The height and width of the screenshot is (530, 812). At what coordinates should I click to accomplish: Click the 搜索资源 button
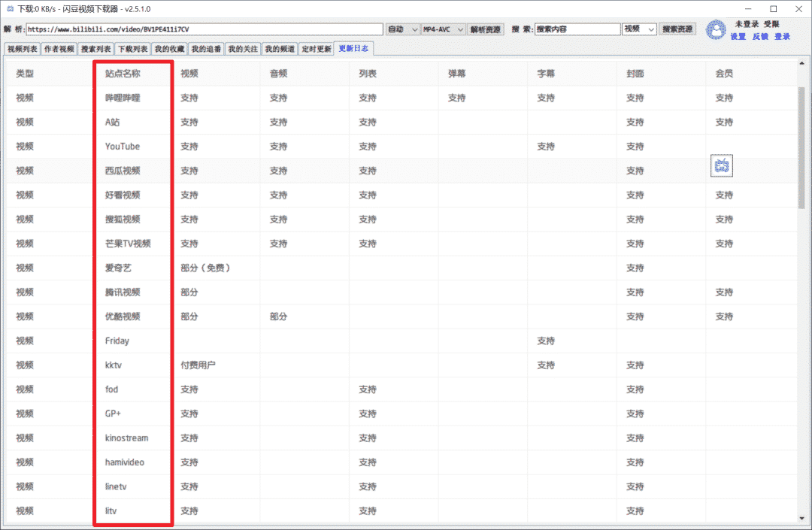pos(677,29)
